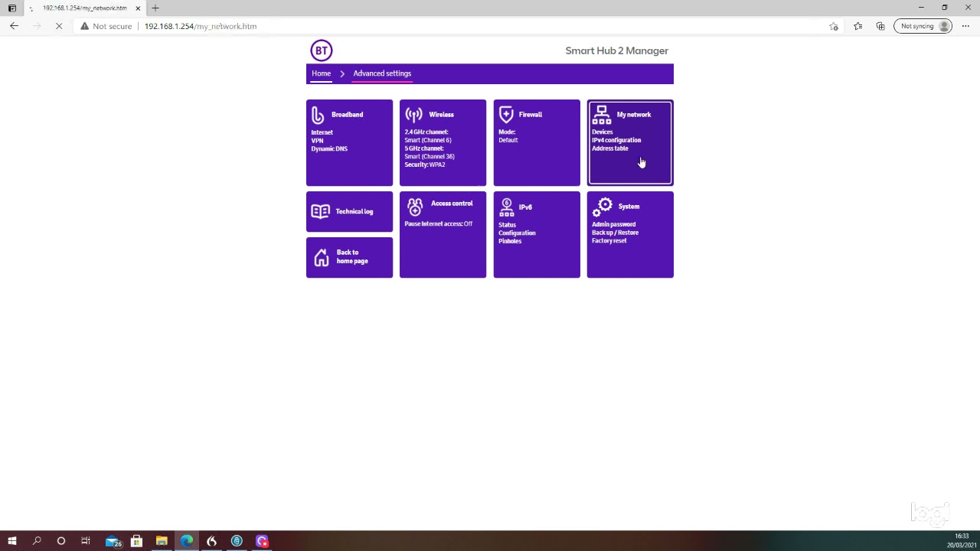This screenshot has height=551, width=980.
Task: Click the Broadband tile icon
Action: click(318, 115)
